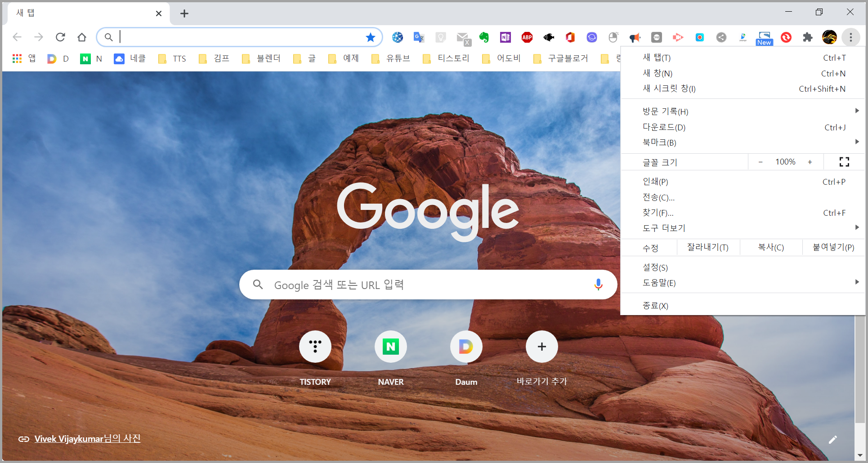868x463 pixels.
Task: Open Vivek Vijaykumar photo credit link
Action: pos(88,439)
